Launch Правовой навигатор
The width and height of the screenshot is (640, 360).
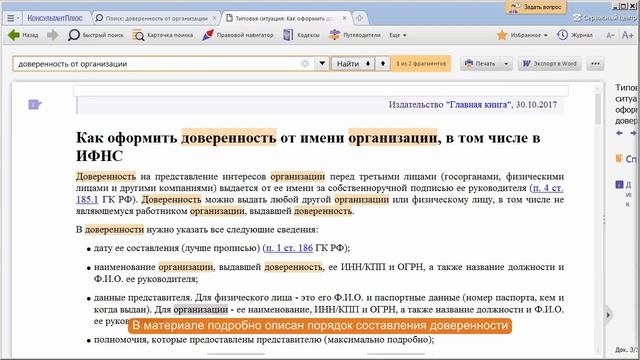(x=238, y=35)
